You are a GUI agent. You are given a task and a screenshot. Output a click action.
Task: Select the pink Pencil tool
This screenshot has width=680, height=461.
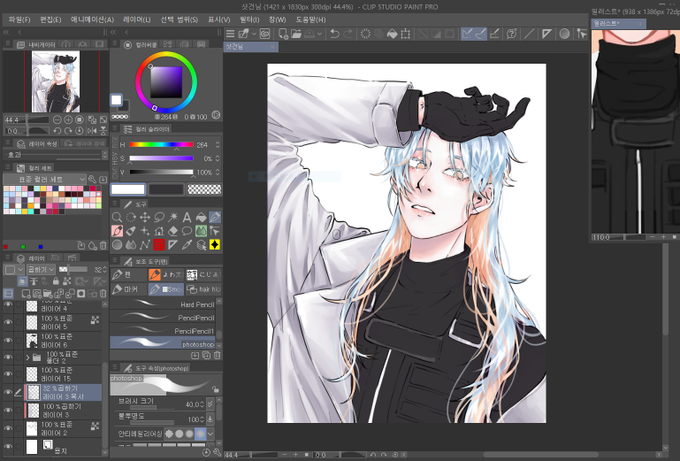pos(117,231)
